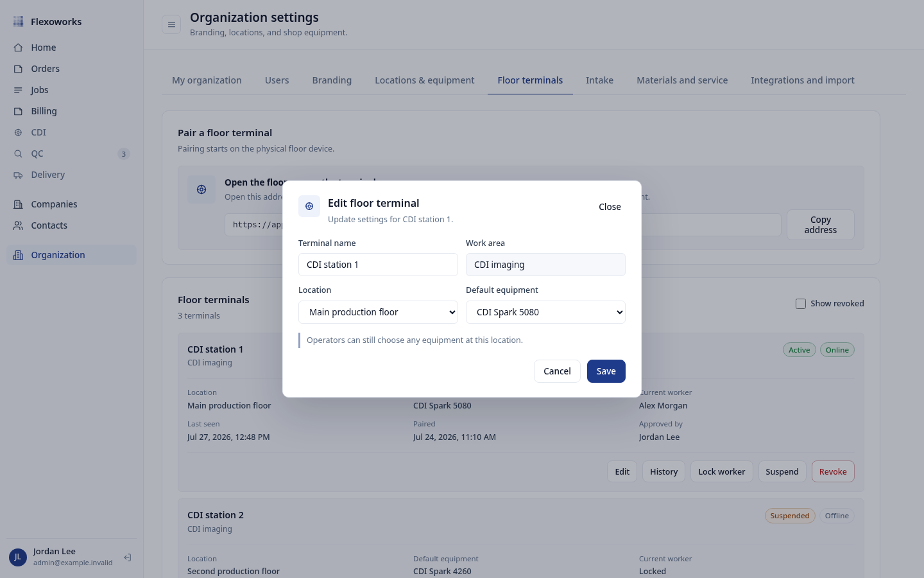The width and height of the screenshot is (924, 578).
Task: Click the sign-out icon next to Jordan Lee
Action: click(x=128, y=557)
